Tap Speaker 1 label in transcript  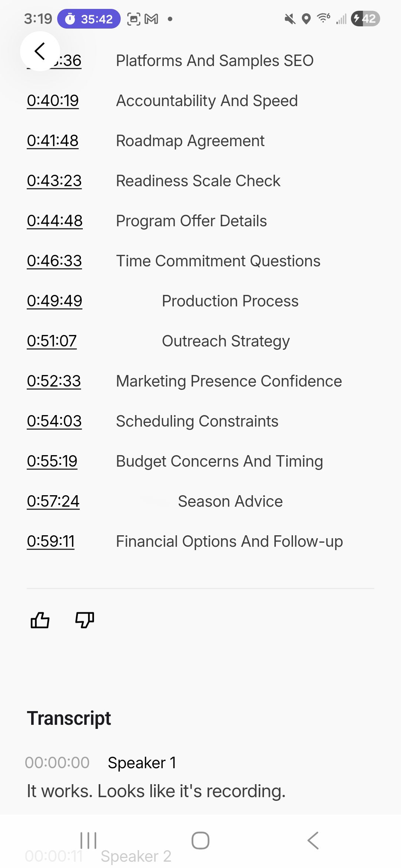tap(142, 763)
